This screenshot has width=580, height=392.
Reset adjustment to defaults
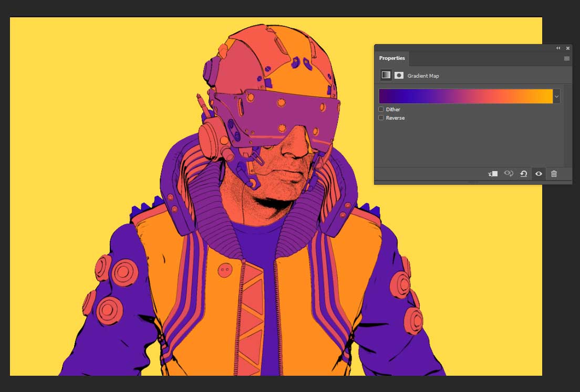click(x=523, y=174)
